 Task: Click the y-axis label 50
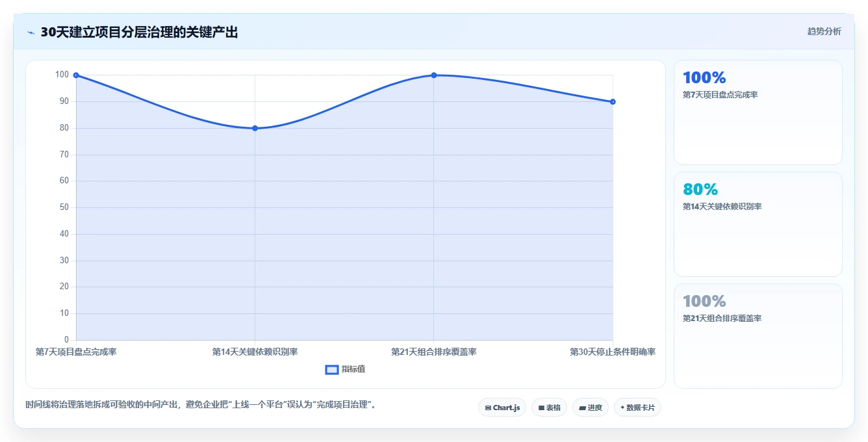(64, 207)
